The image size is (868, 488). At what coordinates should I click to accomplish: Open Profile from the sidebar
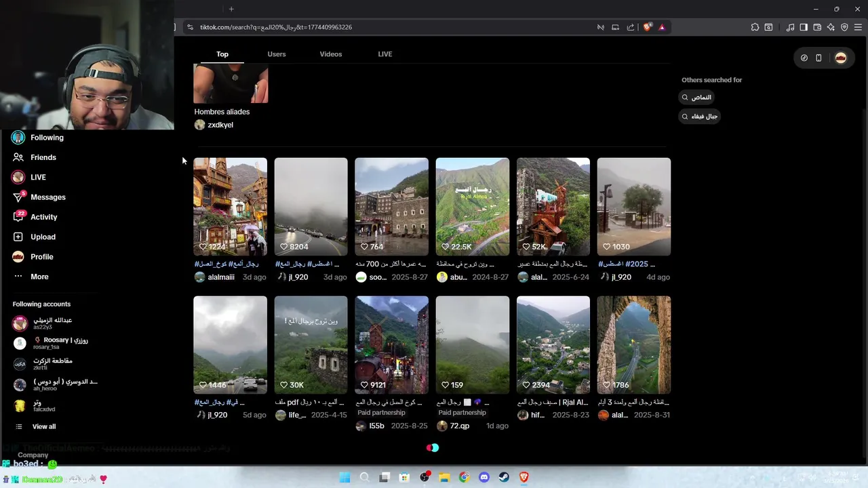point(41,257)
